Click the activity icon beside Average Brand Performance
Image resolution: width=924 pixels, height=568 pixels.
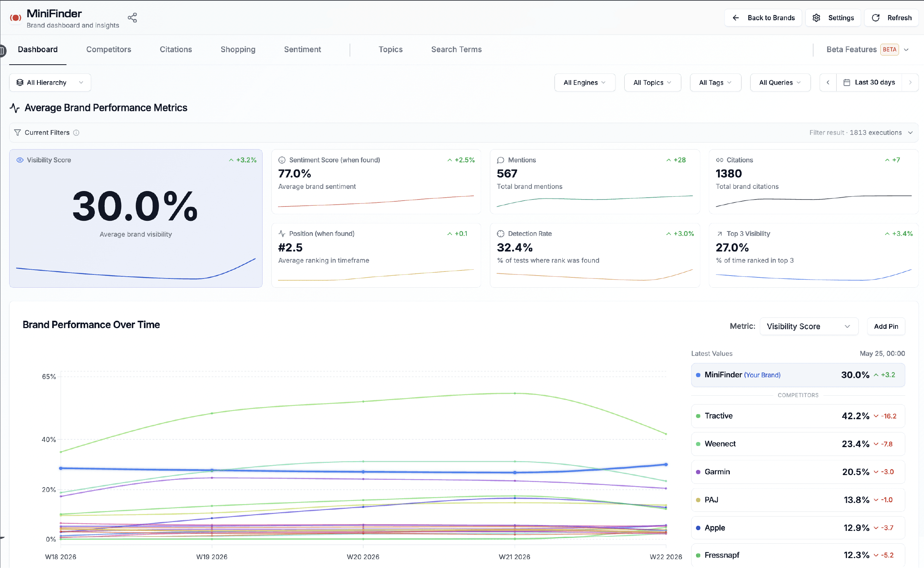pos(15,108)
